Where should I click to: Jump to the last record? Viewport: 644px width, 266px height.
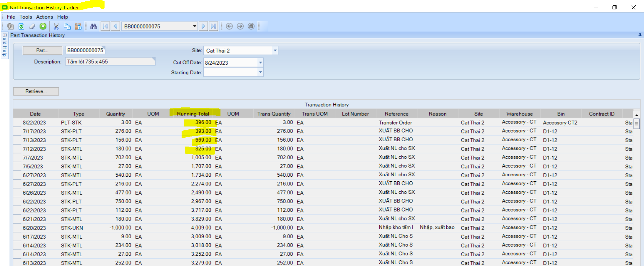[x=213, y=26]
